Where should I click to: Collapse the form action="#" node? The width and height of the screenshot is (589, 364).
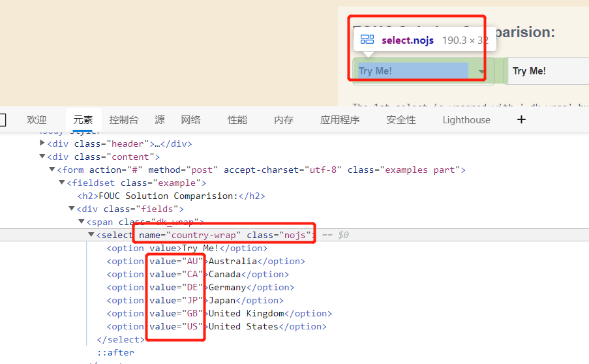pyautogui.click(x=52, y=170)
